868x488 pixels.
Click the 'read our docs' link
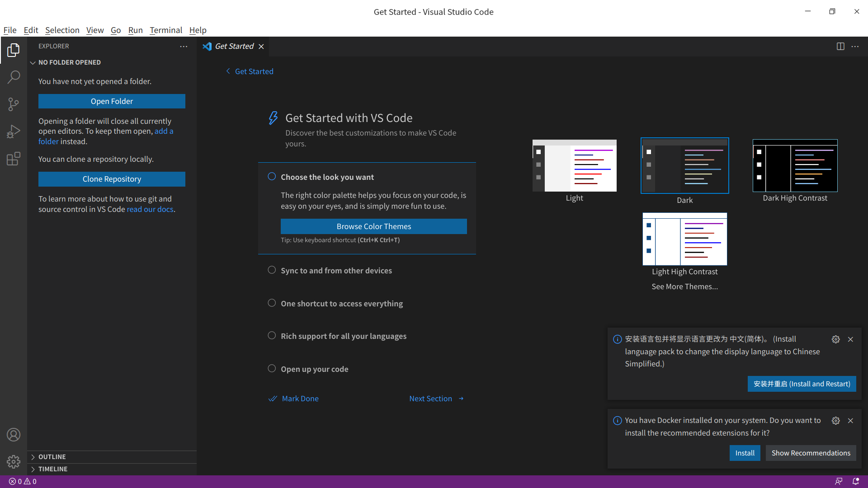150,209
